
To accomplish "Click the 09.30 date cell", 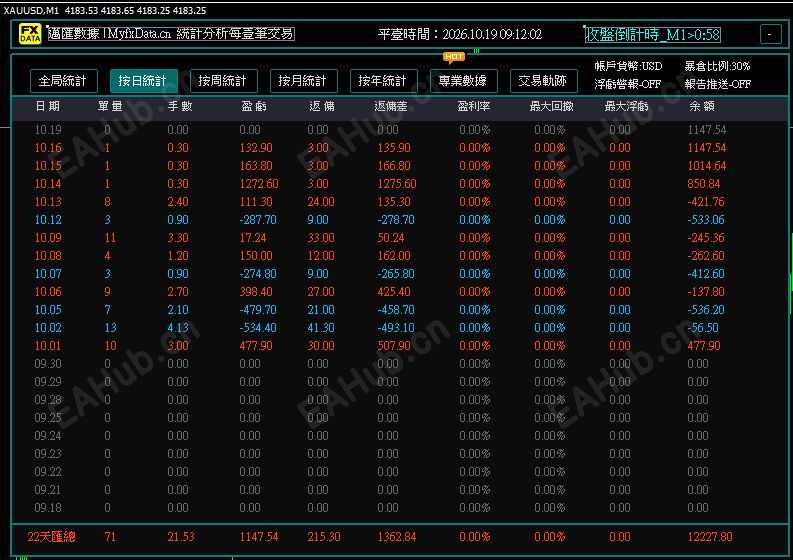I will [48, 364].
